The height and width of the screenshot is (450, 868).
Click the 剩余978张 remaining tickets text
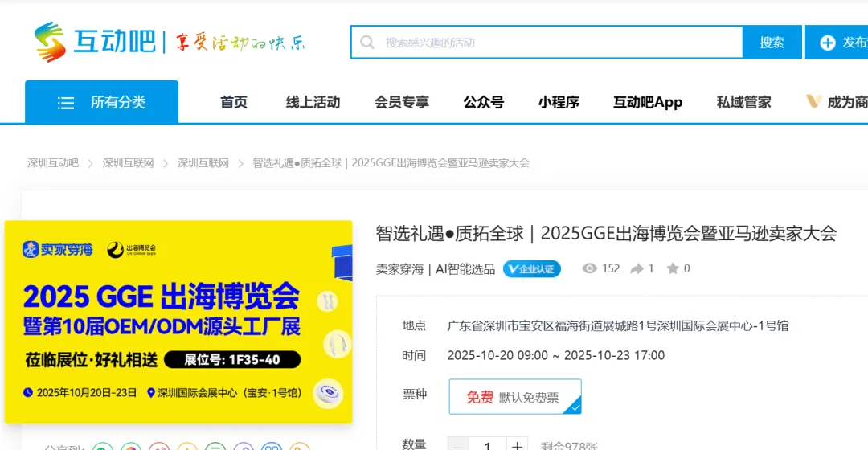(x=568, y=445)
